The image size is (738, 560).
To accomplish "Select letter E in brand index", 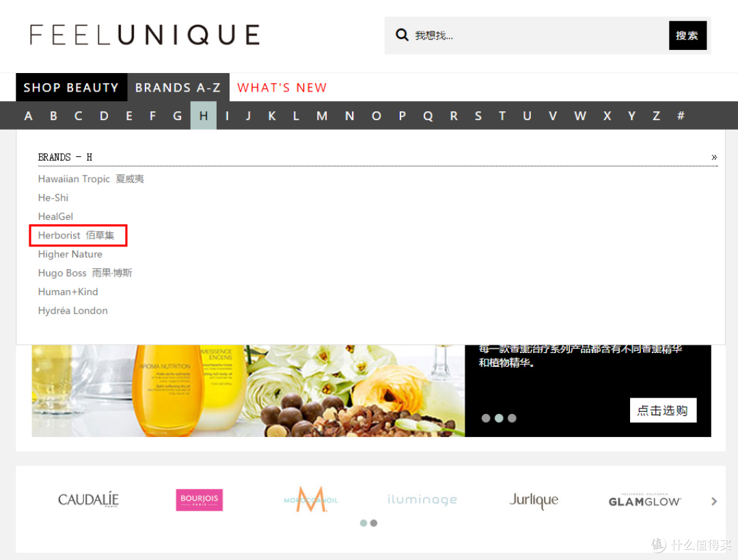I will click(129, 115).
